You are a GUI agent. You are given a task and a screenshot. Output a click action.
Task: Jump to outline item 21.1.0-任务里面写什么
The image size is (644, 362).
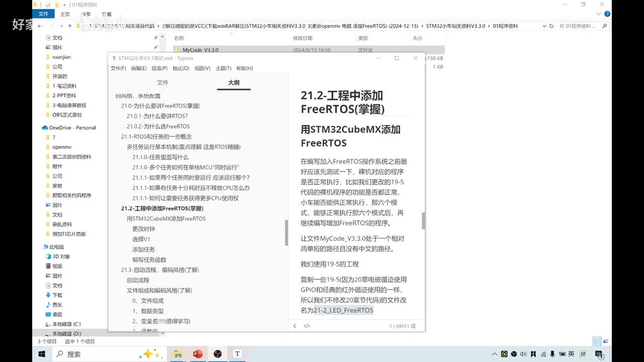pos(160,157)
